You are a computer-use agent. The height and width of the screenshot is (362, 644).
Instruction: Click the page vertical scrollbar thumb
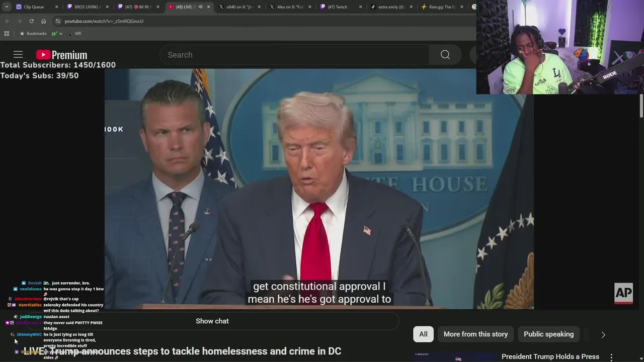641,106
